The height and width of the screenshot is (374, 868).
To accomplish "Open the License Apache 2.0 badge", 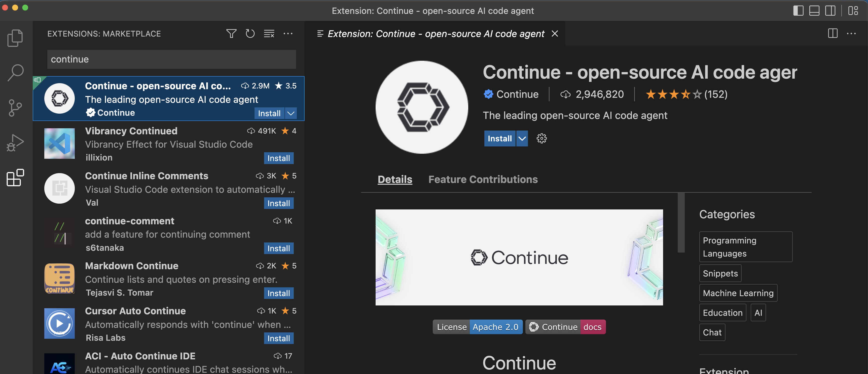I will click(x=478, y=327).
